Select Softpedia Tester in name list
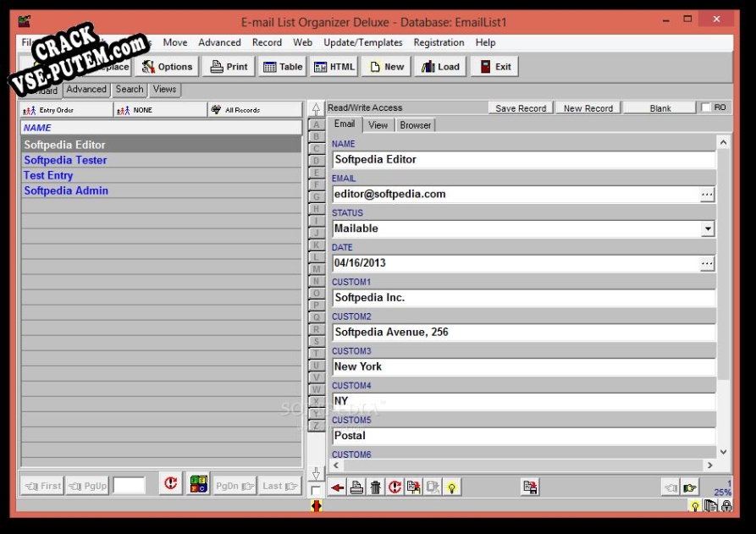The image size is (756, 534). click(x=162, y=160)
